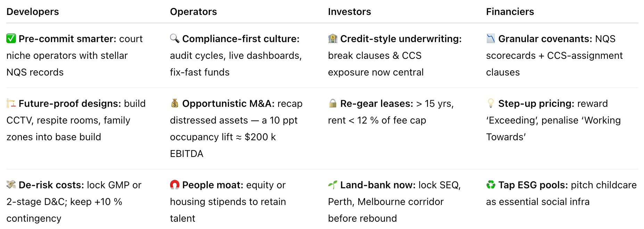The image size is (644, 229).
Task: Click the bold text 'Opportunistic M&A:'
Action: click(228, 104)
